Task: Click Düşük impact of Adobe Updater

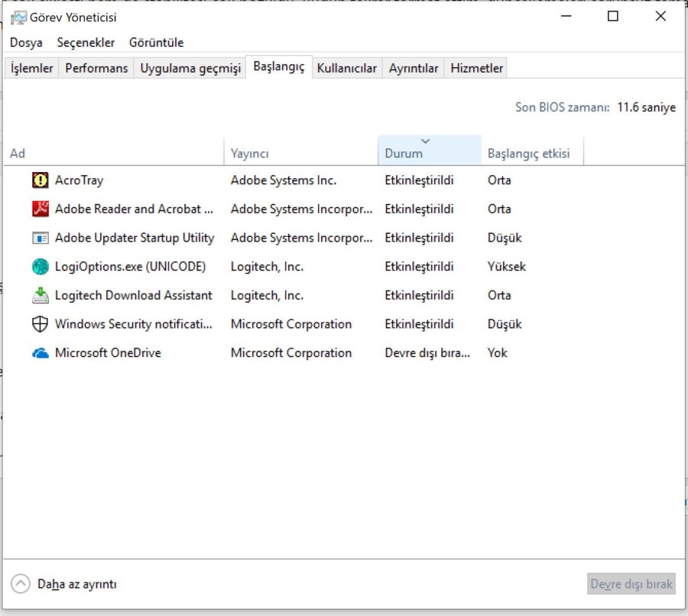Action: (505, 238)
